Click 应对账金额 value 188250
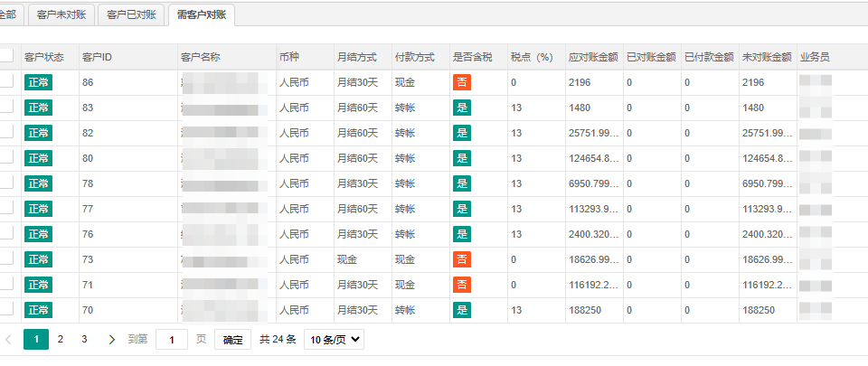Screen dimensions: 868x366 coord(585,310)
